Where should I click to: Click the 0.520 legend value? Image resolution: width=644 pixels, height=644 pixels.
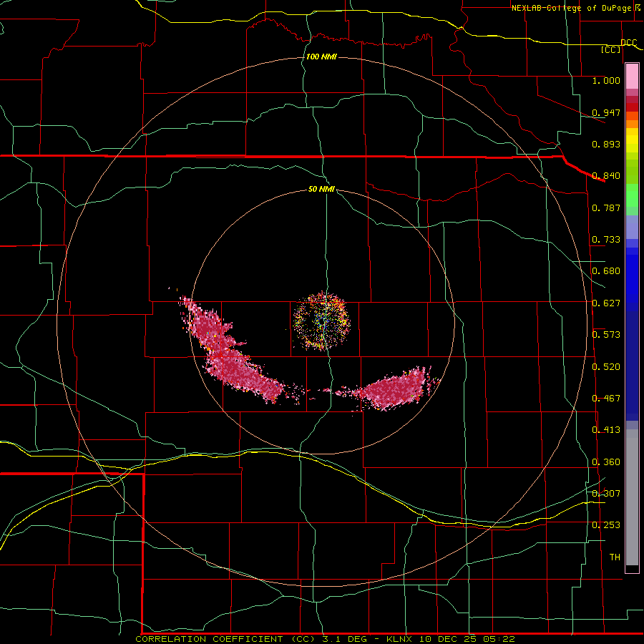606,367
